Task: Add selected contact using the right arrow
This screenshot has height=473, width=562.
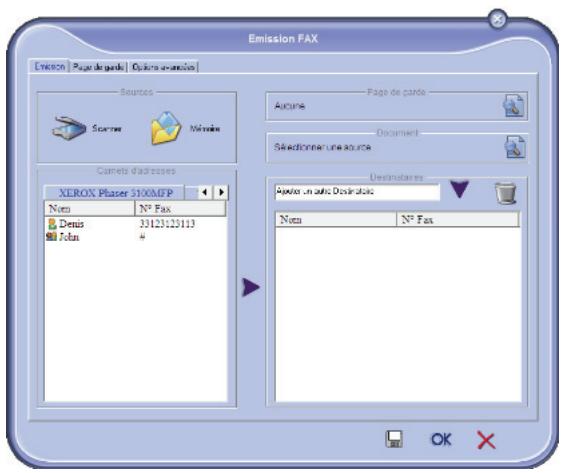Action: (x=251, y=287)
